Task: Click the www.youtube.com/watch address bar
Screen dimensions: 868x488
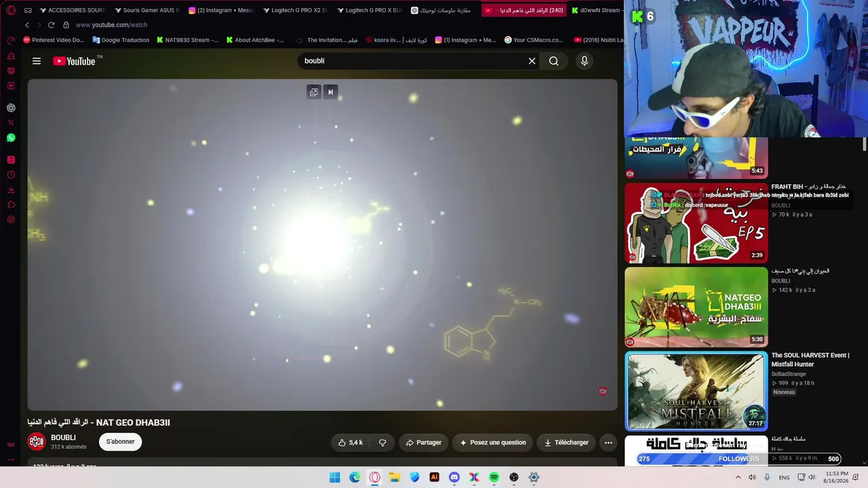Action: point(111,25)
